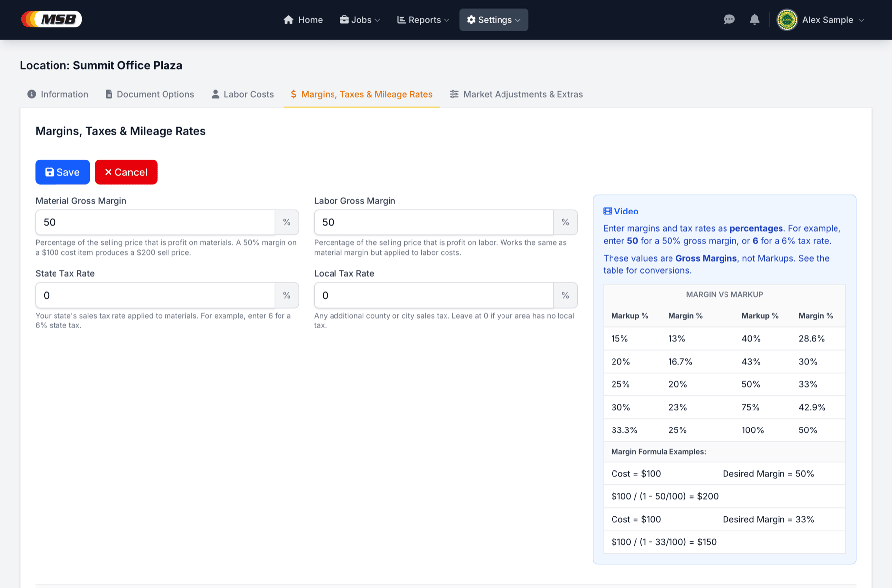
Task: Focus the Local Tax Rate field
Action: click(434, 295)
